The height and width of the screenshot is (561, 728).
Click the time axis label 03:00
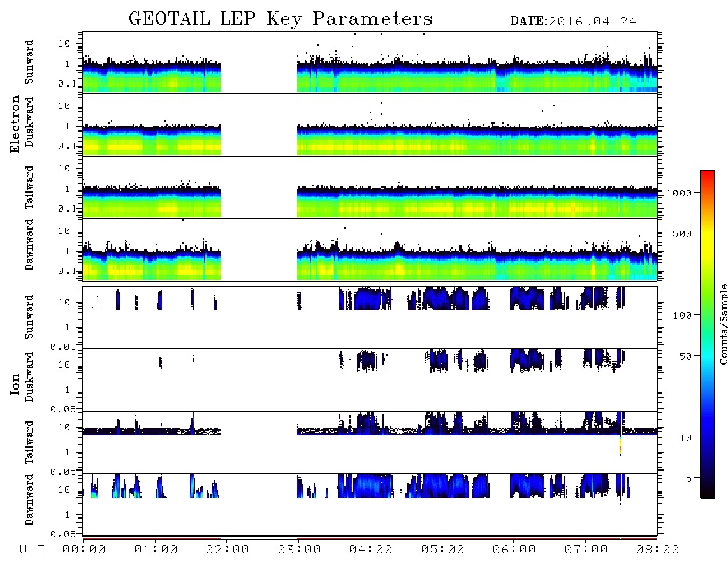click(300, 550)
